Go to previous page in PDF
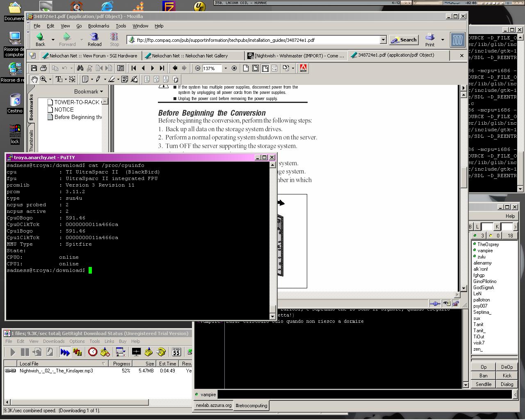This screenshot has height=420, width=525. [x=143, y=68]
